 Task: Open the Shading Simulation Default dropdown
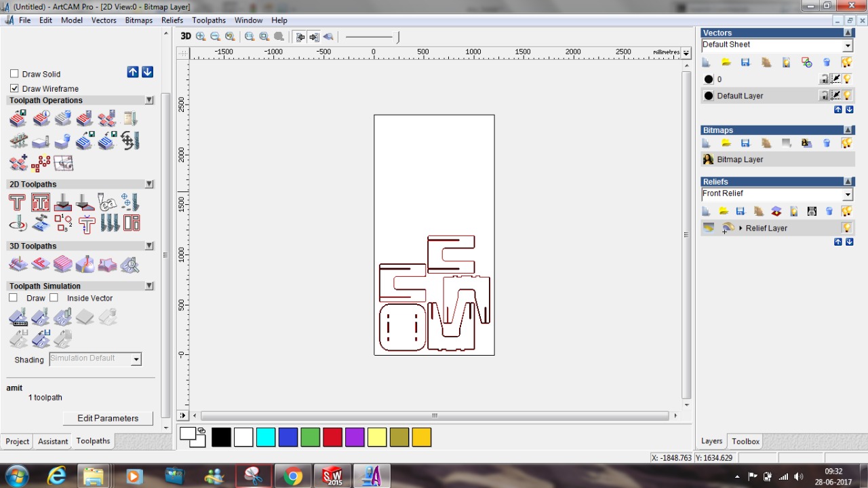click(136, 359)
